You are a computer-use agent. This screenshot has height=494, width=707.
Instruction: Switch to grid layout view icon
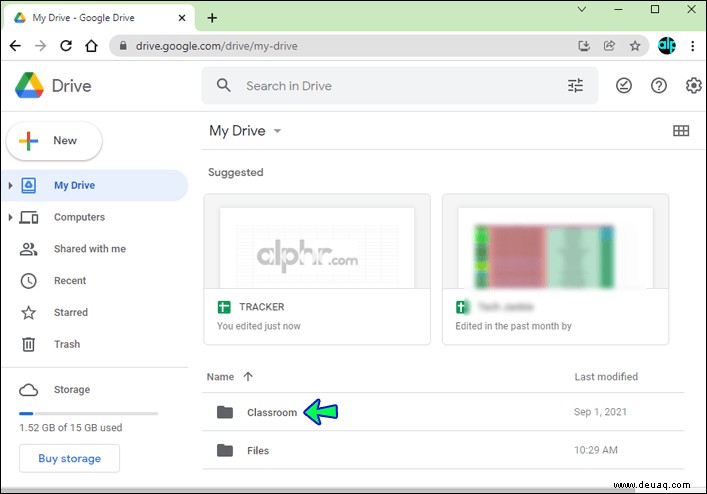pos(681,131)
